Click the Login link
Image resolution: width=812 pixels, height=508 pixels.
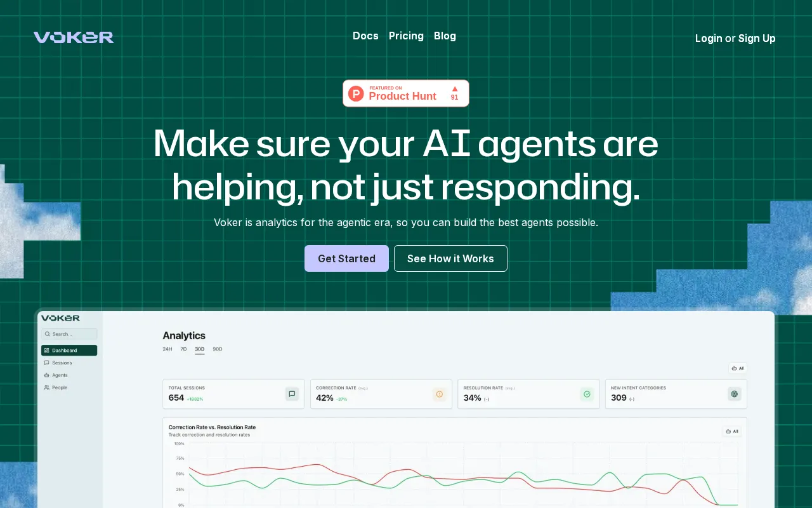click(709, 38)
